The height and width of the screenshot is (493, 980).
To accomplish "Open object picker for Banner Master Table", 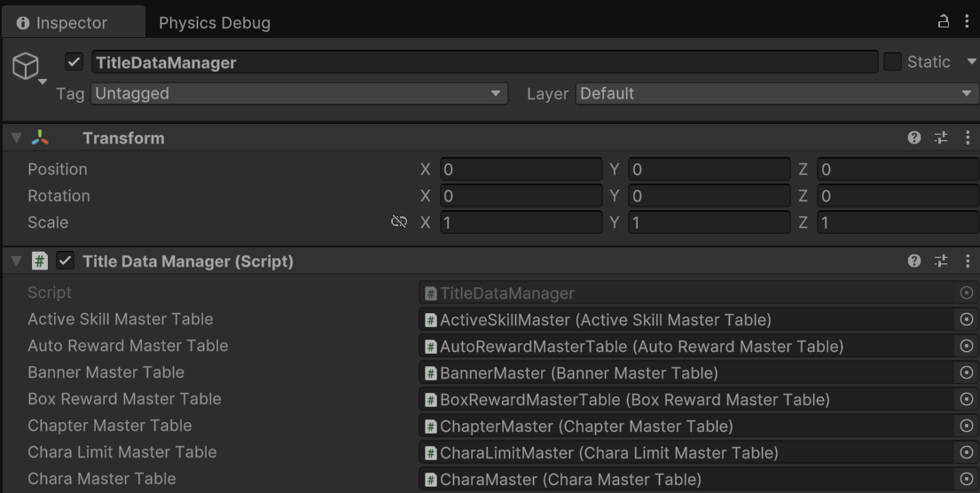I will (967, 372).
